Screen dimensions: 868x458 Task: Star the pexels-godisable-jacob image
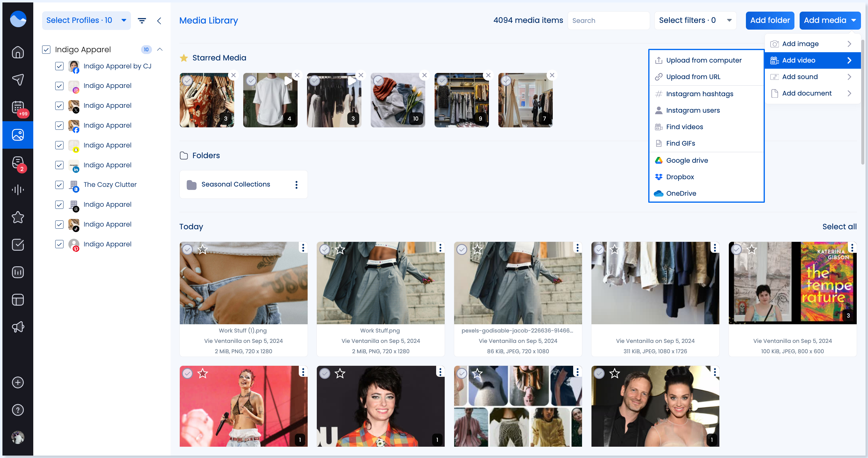477,249
